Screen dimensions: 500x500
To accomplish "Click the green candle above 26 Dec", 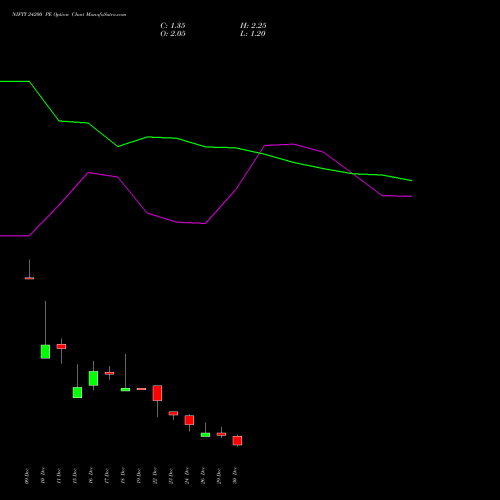I will pos(205,435).
